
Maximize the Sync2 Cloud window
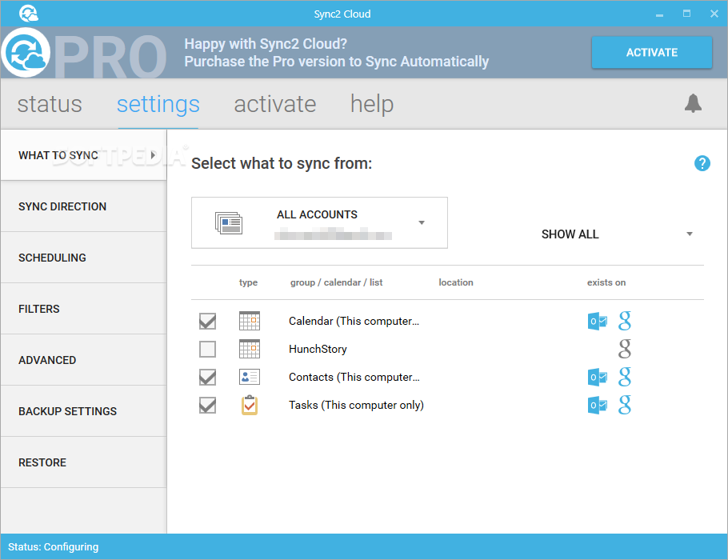pyautogui.click(x=686, y=14)
